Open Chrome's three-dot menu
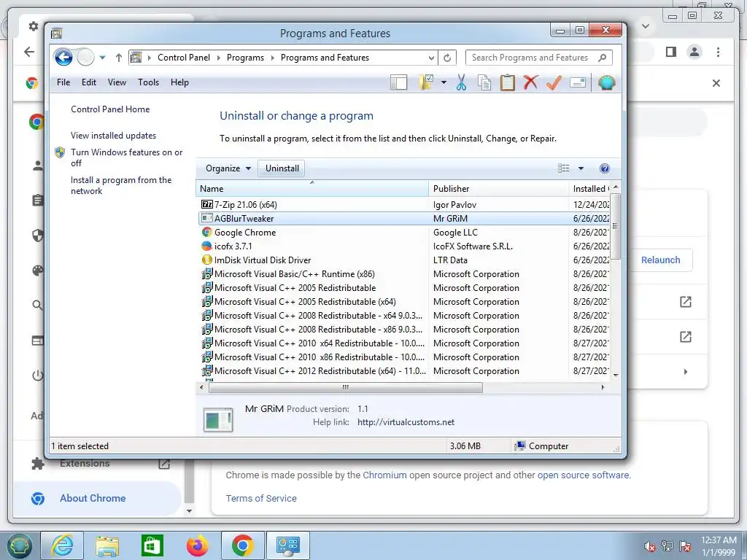This screenshot has width=747, height=560. coord(718,52)
